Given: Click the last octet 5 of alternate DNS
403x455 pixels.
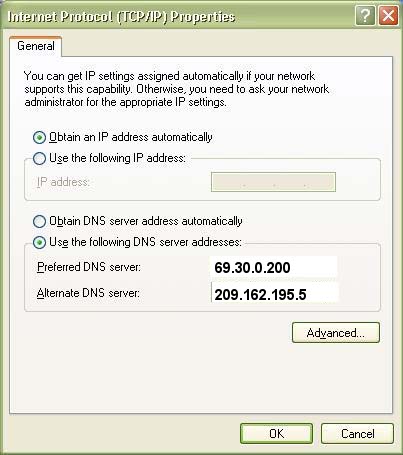Looking at the screenshot, I should point(302,295).
